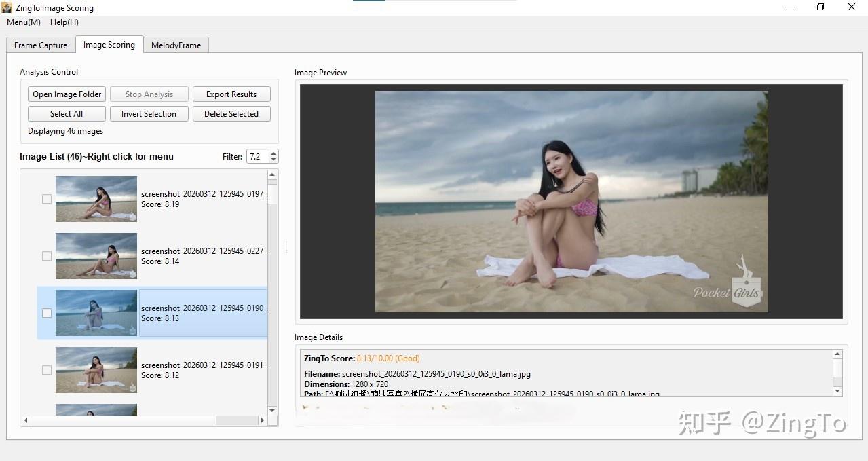Click filename screenshot_20260312_125945_0197_
868x461 pixels.
tap(204, 194)
